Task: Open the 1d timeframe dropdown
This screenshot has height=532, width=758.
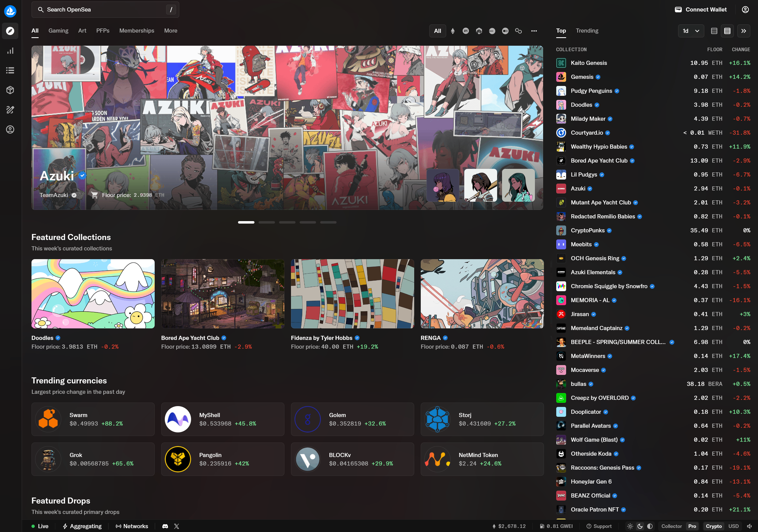Action: (x=691, y=31)
